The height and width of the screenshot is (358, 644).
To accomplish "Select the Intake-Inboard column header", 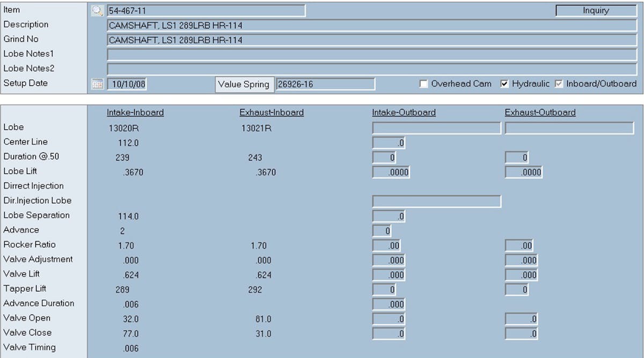I will pos(135,113).
